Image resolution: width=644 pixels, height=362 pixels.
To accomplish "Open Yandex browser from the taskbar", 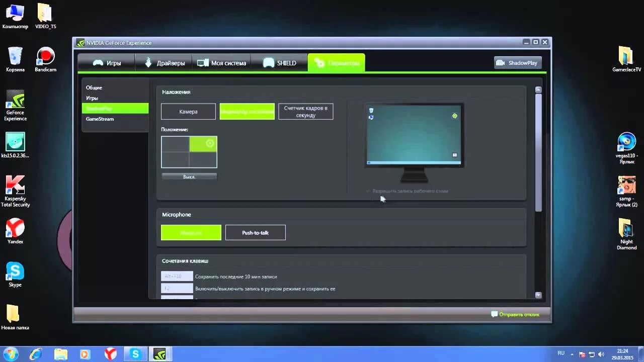I will click(x=110, y=354).
